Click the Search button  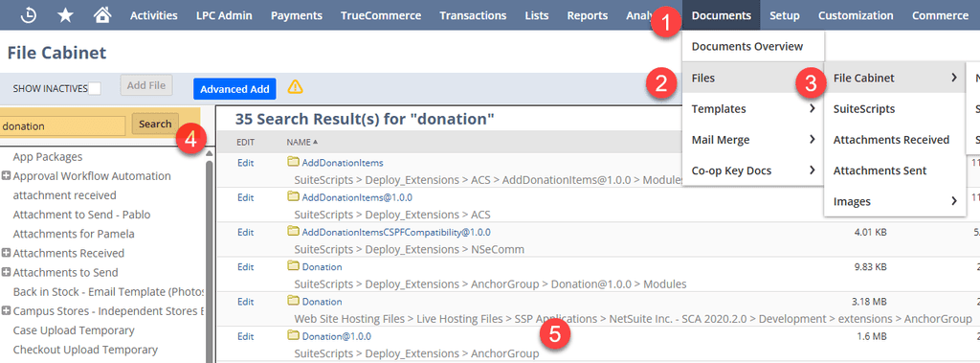click(x=155, y=124)
